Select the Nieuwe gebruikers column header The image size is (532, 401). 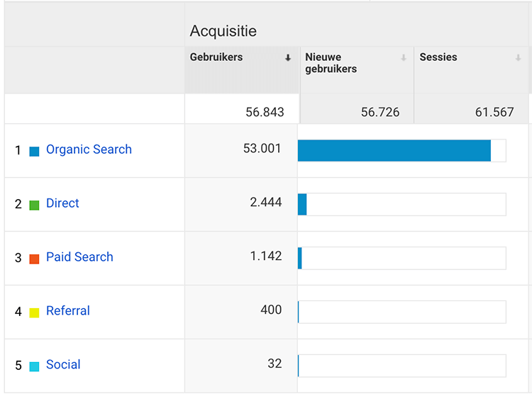tap(331, 63)
